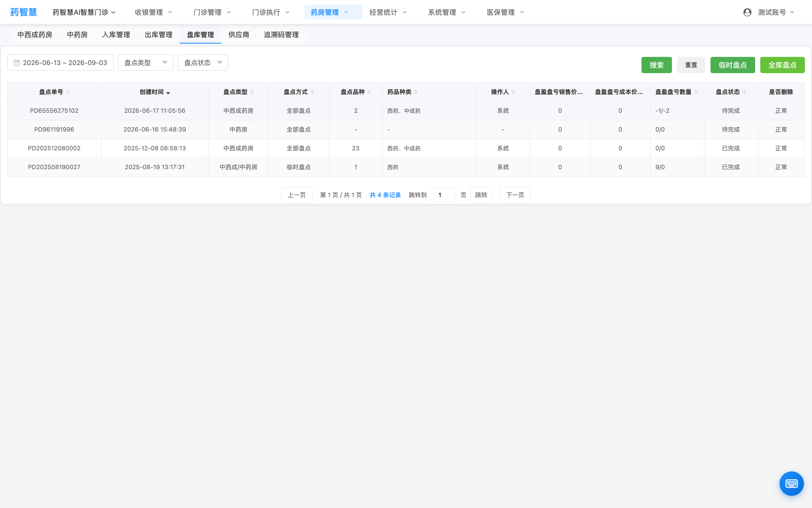Select row PD65556275102

(x=406, y=111)
